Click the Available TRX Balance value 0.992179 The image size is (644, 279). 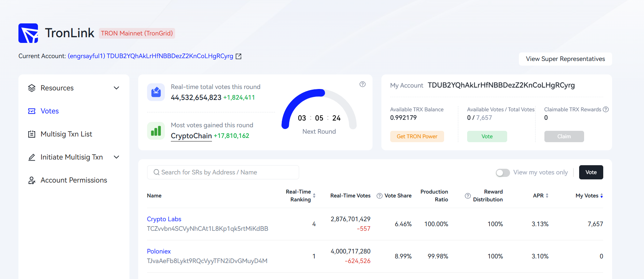[x=403, y=118]
